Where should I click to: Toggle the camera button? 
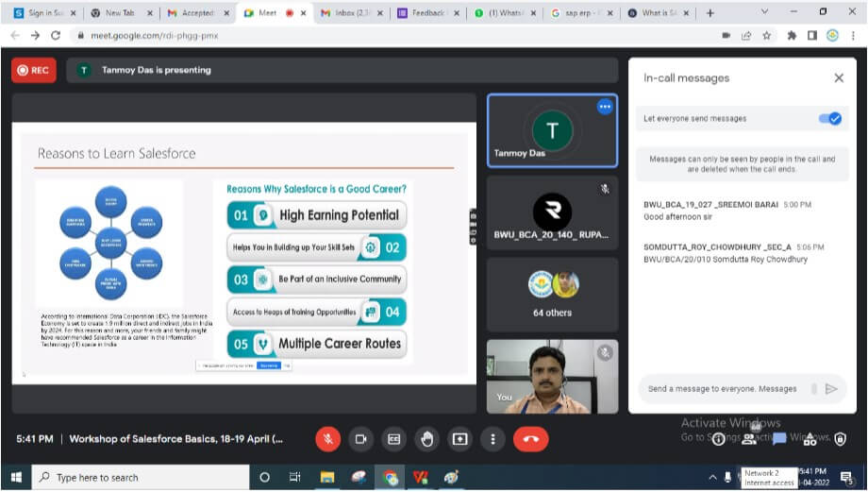pos(360,439)
